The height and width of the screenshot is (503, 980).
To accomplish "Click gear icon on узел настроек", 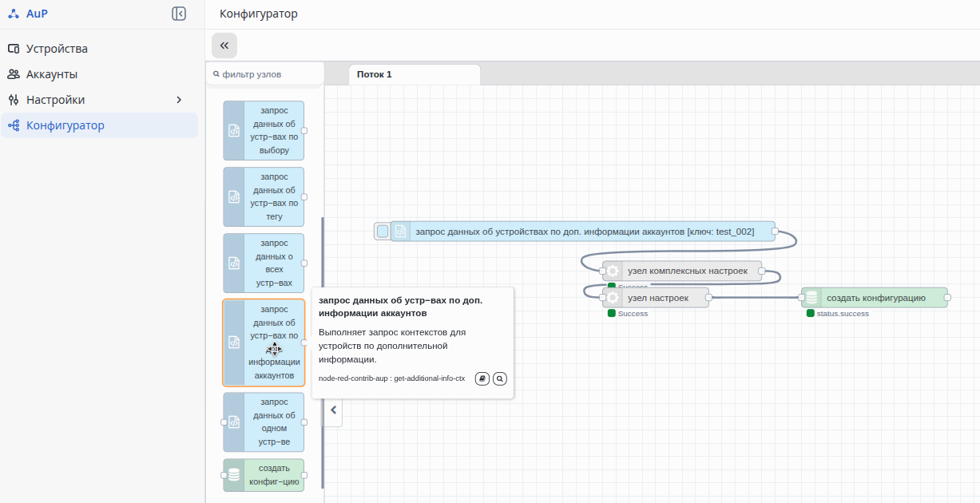I will click(x=613, y=298).
